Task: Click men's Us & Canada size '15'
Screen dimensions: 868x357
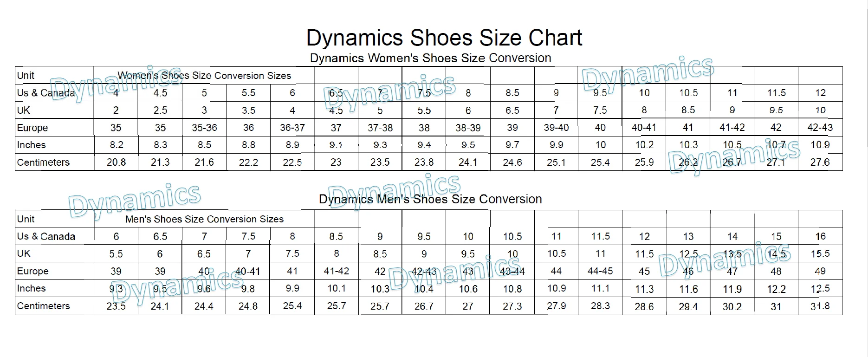Action: coord(776,236)
